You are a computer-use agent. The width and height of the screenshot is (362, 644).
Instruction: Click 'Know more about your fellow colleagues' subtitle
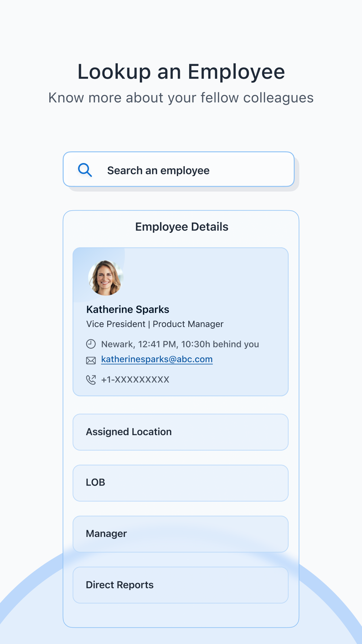(181, 98)
